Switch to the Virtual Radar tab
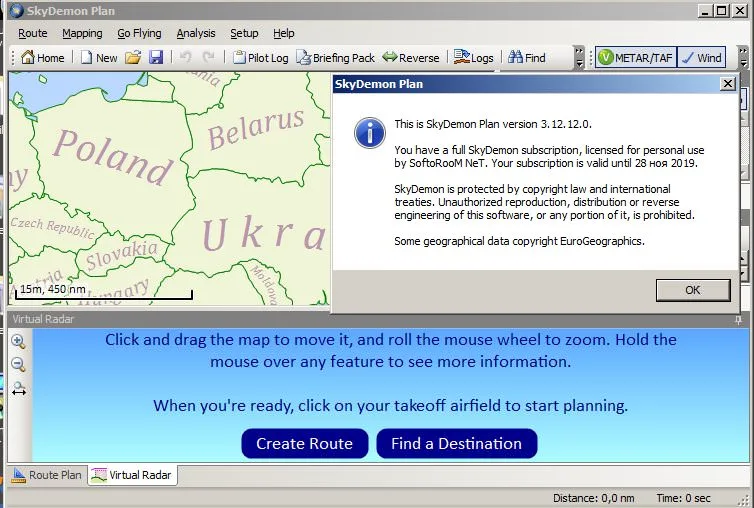This screenshot has width=754, height=508. [x=132, y=475]
